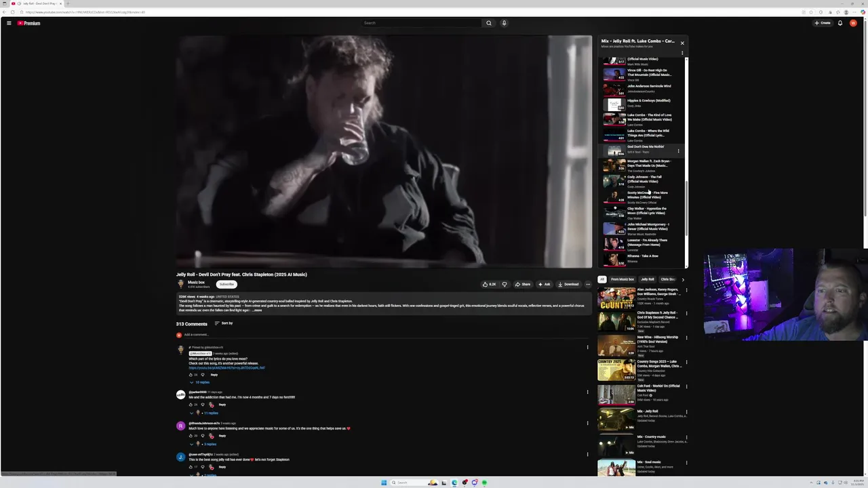Open the Create button in header
Image resolution: width=868 pixels, height=488 pixels.
click(x=823, y=23)
